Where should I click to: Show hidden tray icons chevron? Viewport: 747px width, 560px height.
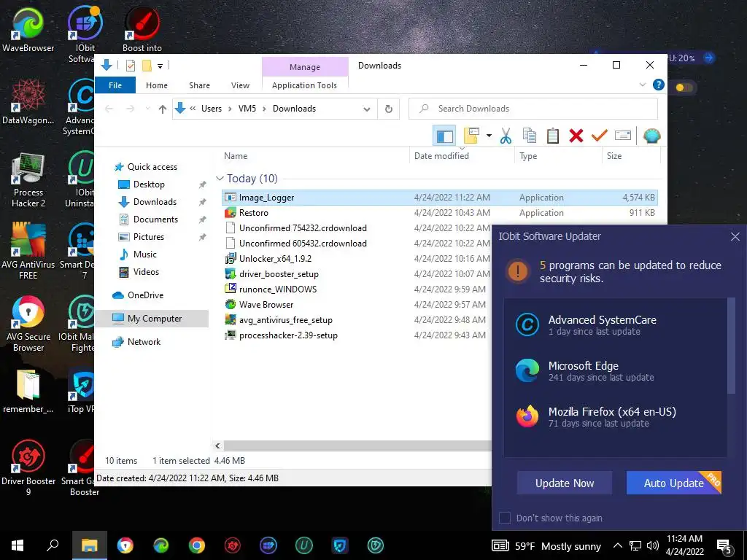[617, 545]
